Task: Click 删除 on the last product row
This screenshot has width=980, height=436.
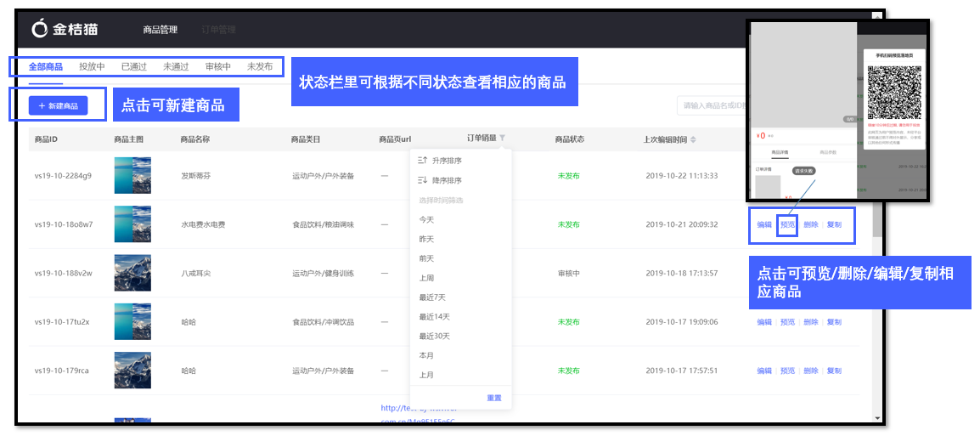Action: coord(811,371)
